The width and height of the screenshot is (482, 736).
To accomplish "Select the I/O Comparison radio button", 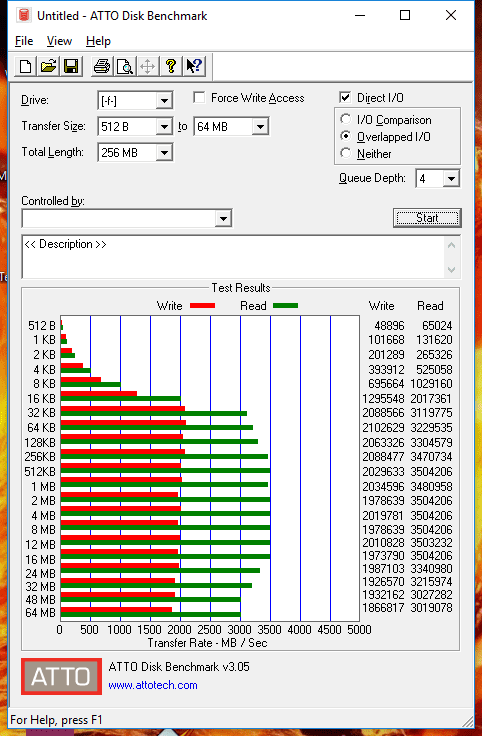I will [x=345, y=119].
